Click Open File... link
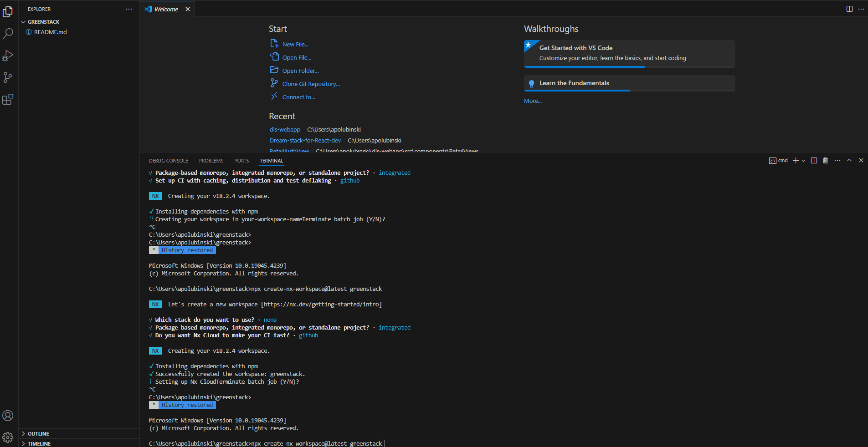Viewport: 868px width, 447px height. [x=297, y=57]
